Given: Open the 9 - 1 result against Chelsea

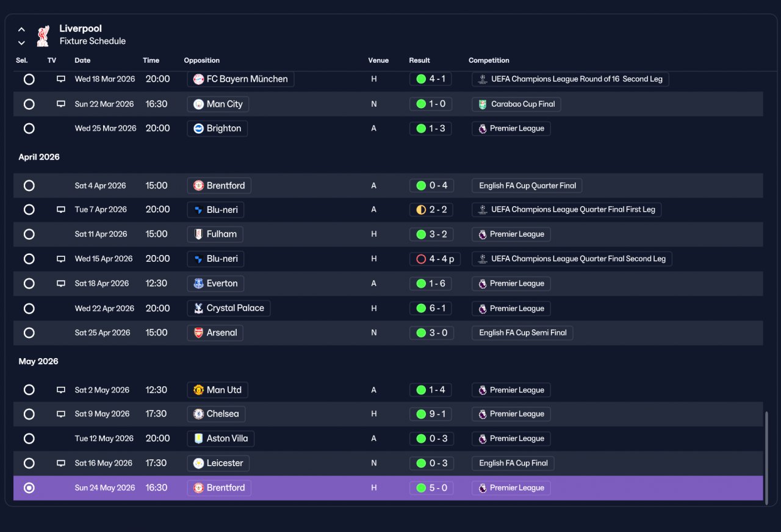Looking at the screenshot, I should point(431,414).
